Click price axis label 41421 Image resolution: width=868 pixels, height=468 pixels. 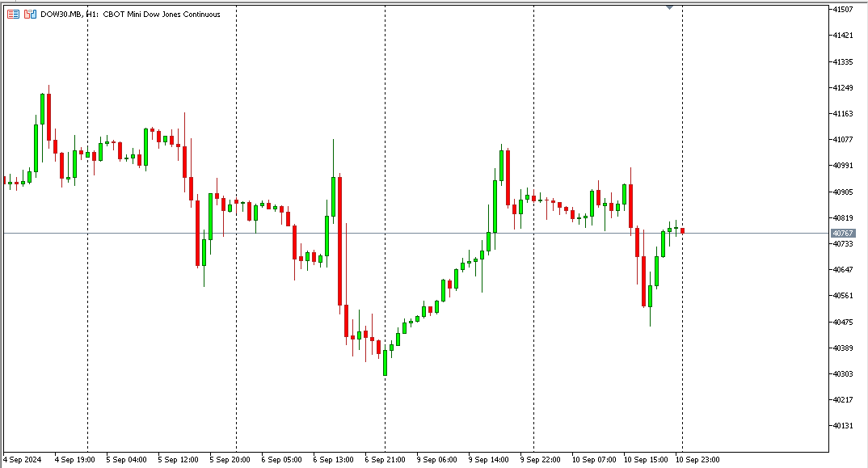[x=843, y=36]
